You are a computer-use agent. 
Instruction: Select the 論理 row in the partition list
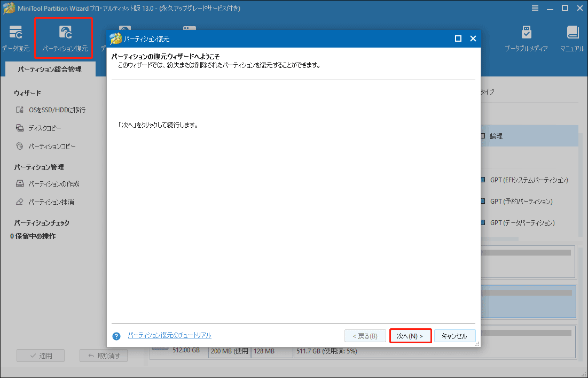pos(529,136)
